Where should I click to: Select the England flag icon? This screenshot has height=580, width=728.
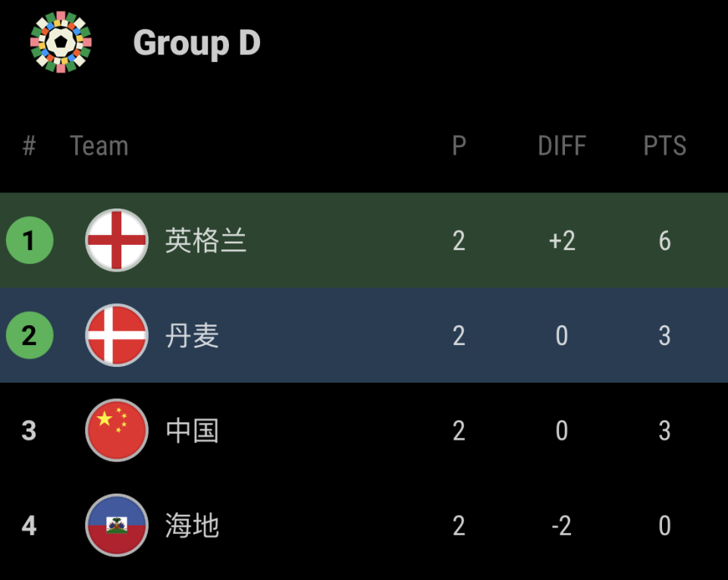pyautogui.click(x=117, y=240)
